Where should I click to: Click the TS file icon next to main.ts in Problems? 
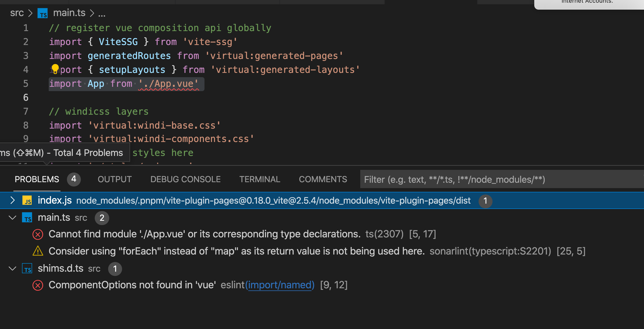click(27, 218)
